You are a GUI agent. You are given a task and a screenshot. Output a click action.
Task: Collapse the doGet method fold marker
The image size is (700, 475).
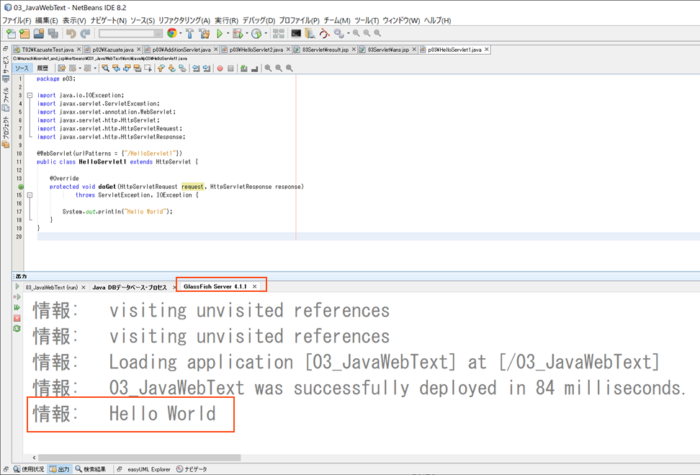pos(29,195)
